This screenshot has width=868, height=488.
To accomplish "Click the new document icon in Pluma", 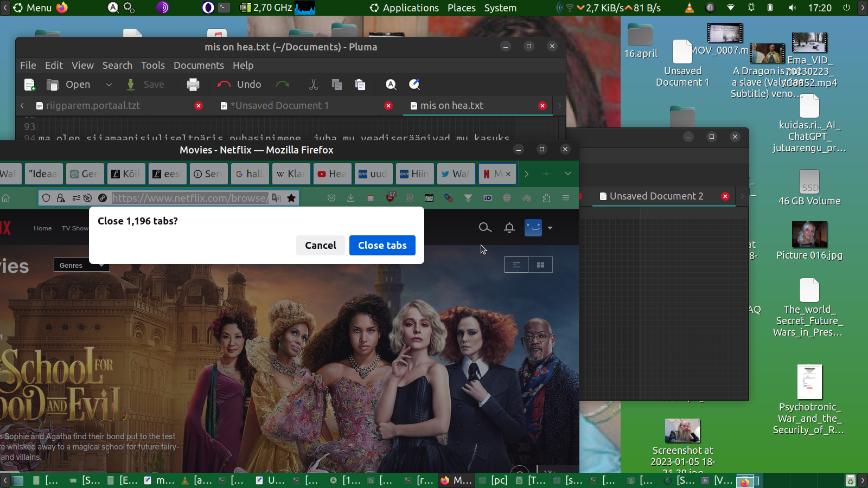I will click(30, 85).
